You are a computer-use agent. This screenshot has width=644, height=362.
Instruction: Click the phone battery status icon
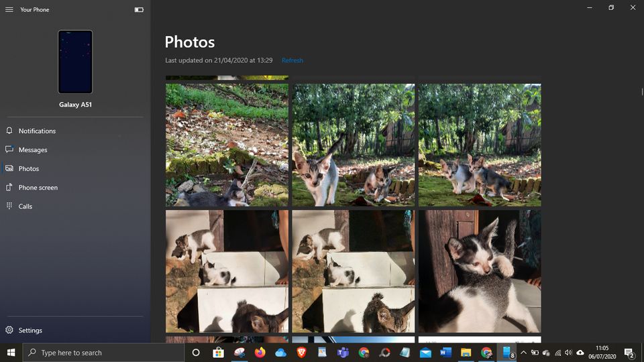139,9
